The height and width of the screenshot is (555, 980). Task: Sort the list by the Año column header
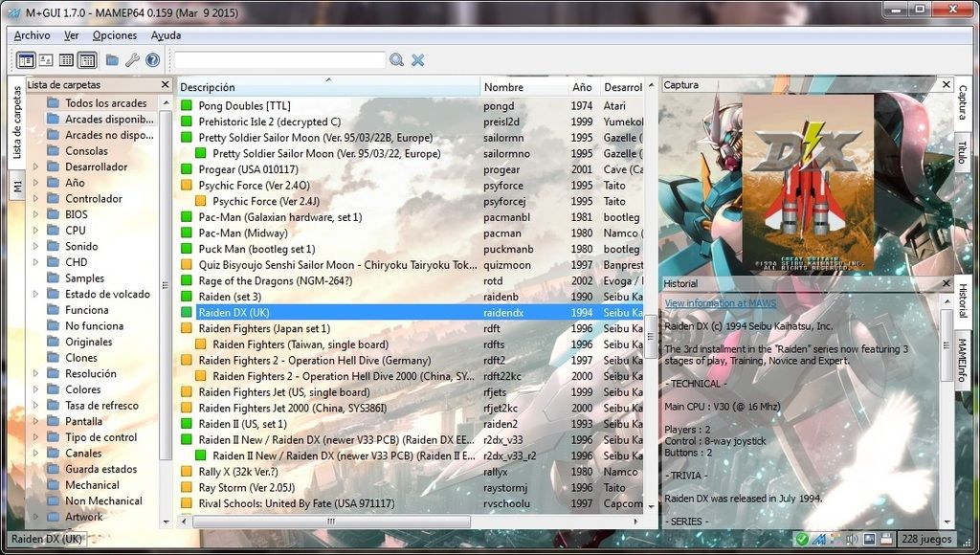coord(583,87)
